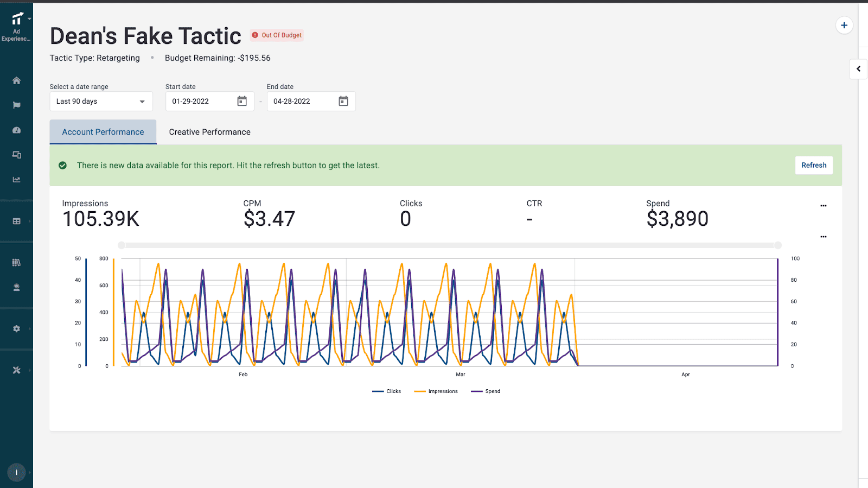868x488 pixels.
Task: Click the flag icon in sidebar
Action: [x=16, y=105]
